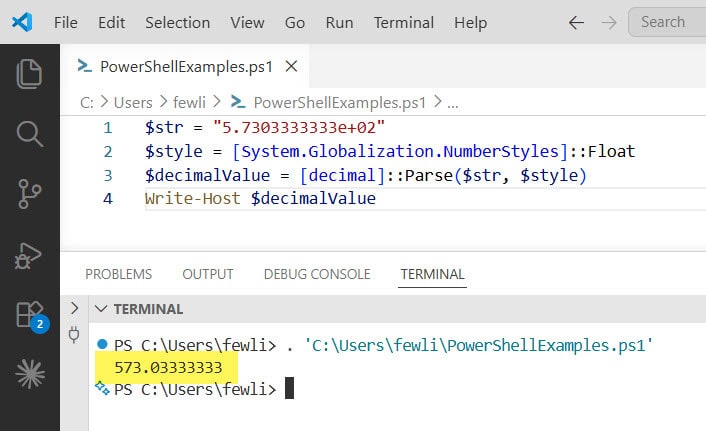This screenshot has width=706, height=431.
Task: Click C: in the breadcrumb path
Action: click(x=87, y=103)
